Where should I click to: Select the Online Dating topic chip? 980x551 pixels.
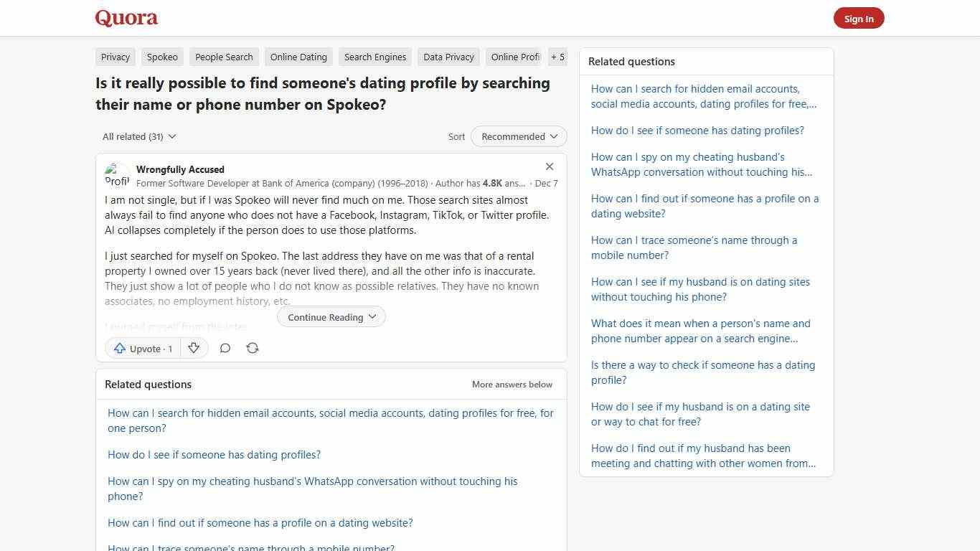coord(298,57)
